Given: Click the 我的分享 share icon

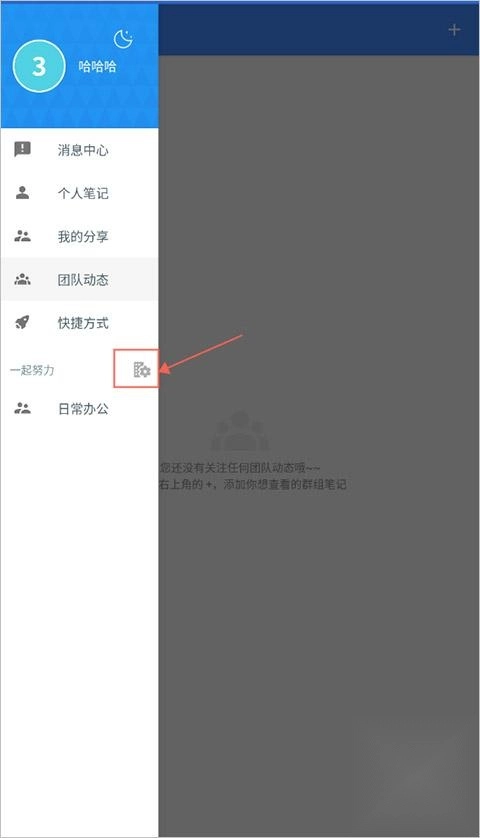Looking at the screenshot, I should [x=22, y=236].
